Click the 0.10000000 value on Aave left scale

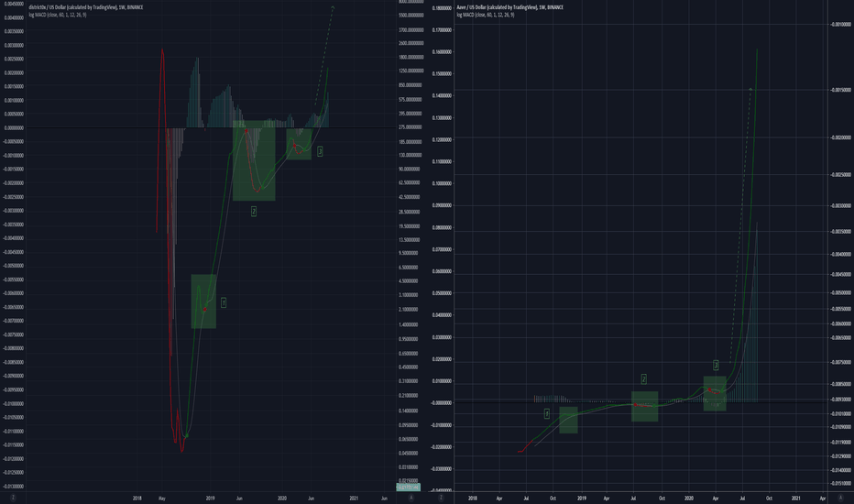[x=441, y=183]
